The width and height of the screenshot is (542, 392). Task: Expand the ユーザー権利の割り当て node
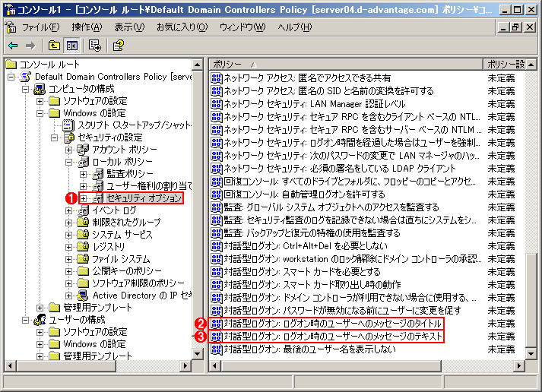(x=84, y=186)
